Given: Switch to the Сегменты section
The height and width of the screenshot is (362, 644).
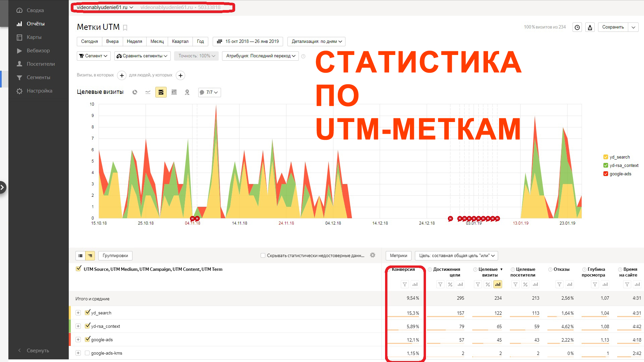Looking at the screenshot, I should 38,77.
